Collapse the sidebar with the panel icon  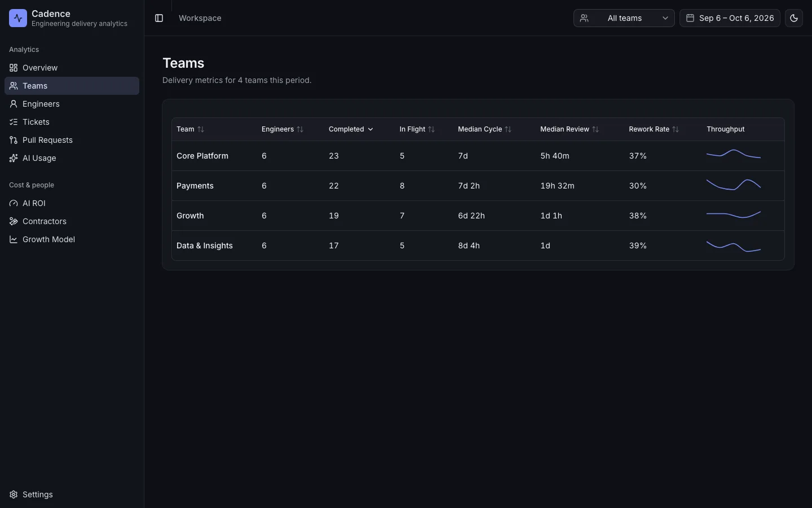pos(159,18)
